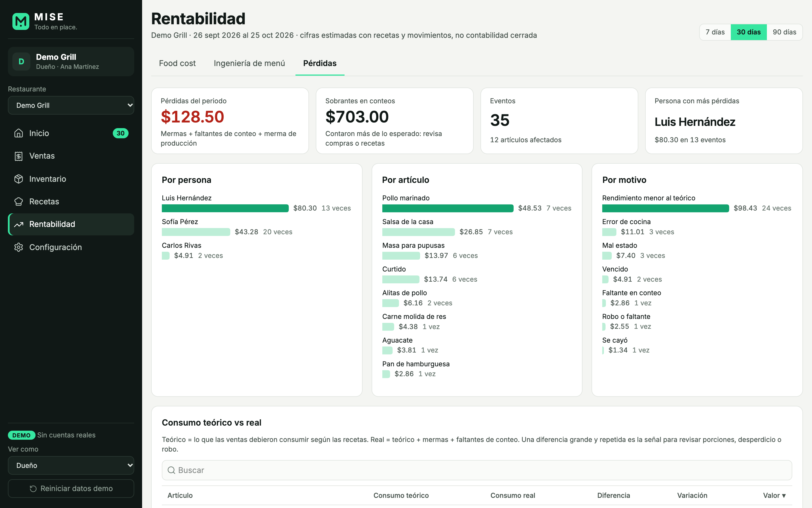812x508 pixels.
Task: Select the 7 días period
Action: coord(715,32)
